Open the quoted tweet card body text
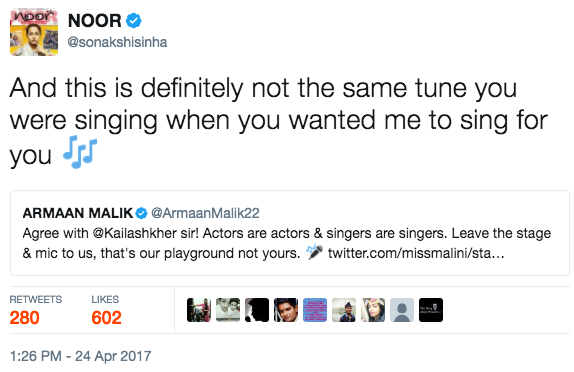 [287, 243]
